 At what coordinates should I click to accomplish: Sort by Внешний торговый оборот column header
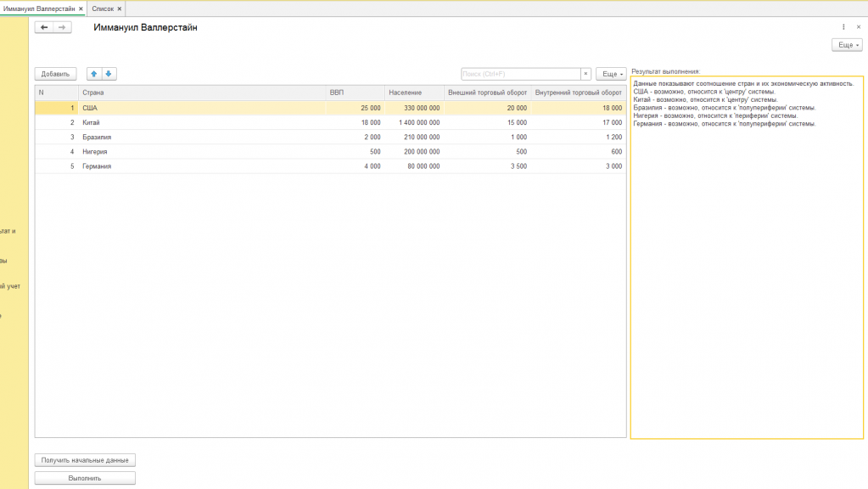[487, 93]
